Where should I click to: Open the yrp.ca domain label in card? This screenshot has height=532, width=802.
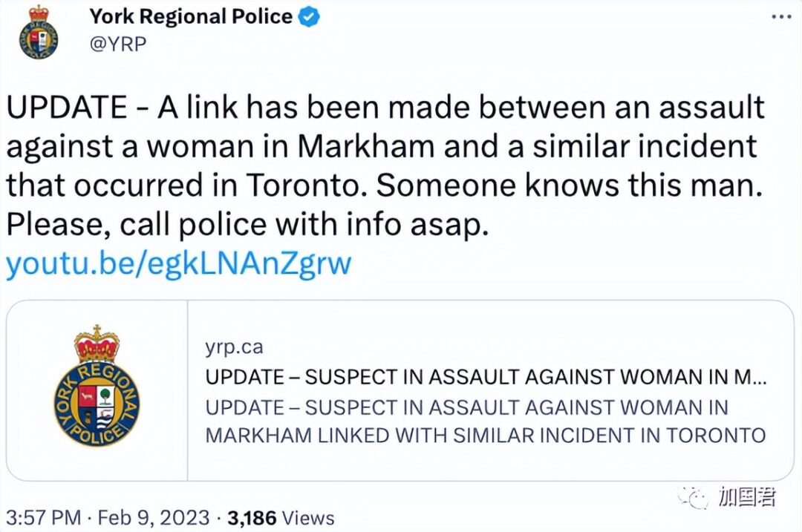point(234,347)
